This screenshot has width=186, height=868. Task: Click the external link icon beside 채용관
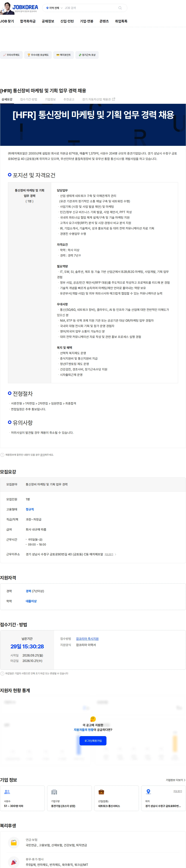coord(114,99)
